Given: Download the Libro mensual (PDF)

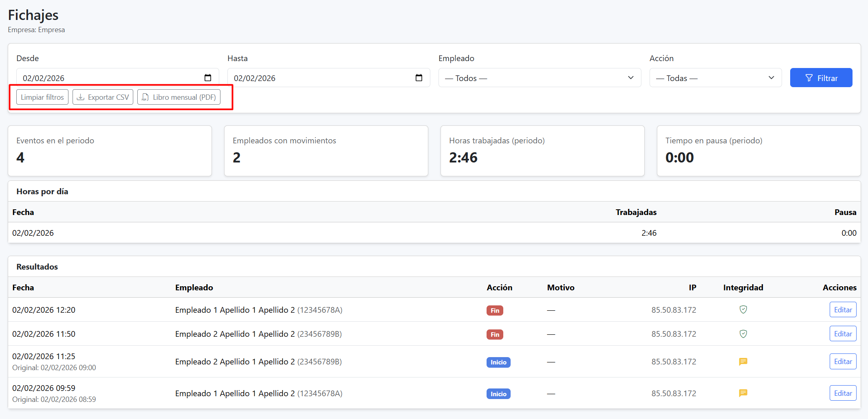Looking at the screenshot, I should pos(179,97).
